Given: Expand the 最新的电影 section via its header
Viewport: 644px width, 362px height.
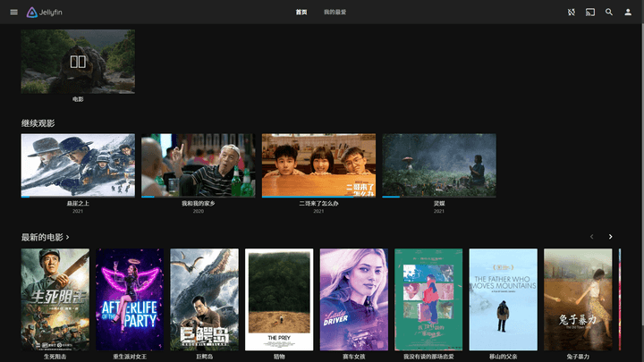Looking at the screenshot, I should click(x=46, y=237).
